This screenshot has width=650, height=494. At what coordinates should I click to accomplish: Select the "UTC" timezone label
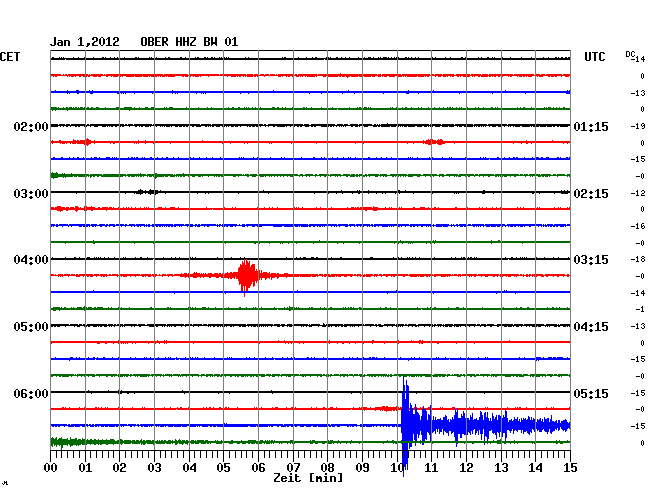point(594,57)
